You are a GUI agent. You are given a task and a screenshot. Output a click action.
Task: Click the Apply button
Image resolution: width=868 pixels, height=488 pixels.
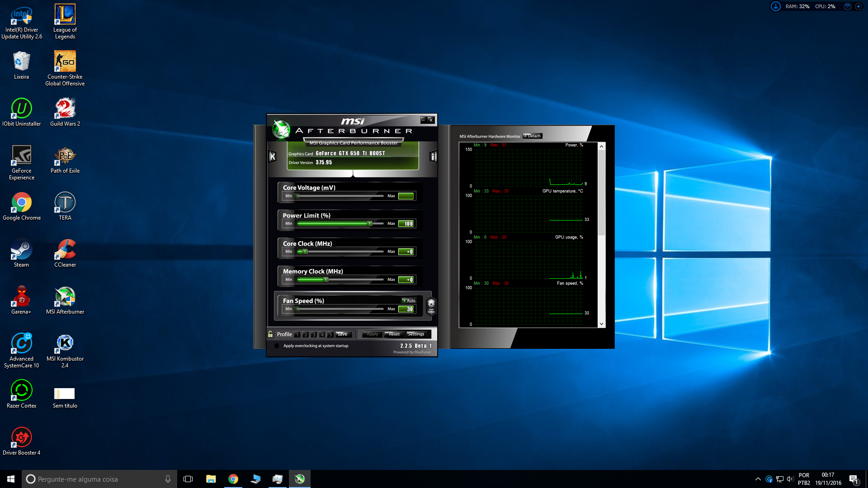[x=373, y=334]
